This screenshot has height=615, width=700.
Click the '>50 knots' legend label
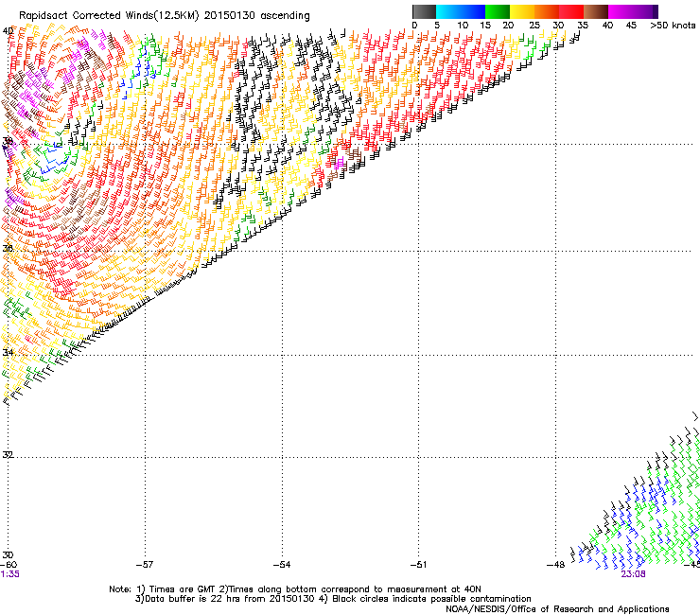click(x=673, y=26)
